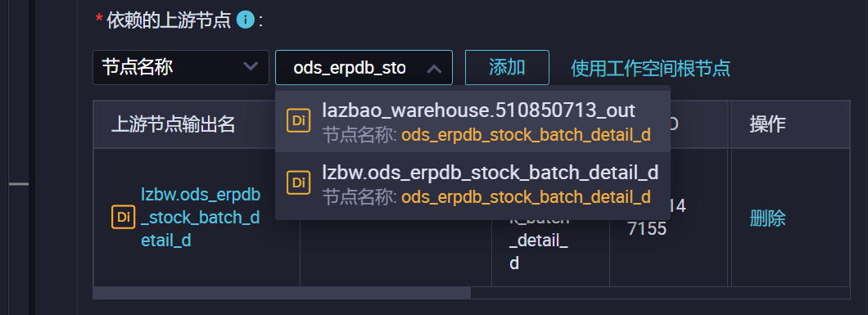The height and width of the screenshot is (315, 868).
Task: Collapse the ods_erpdb_sto suggestion list with its up arrow
Action: click(x=434, y=69)
